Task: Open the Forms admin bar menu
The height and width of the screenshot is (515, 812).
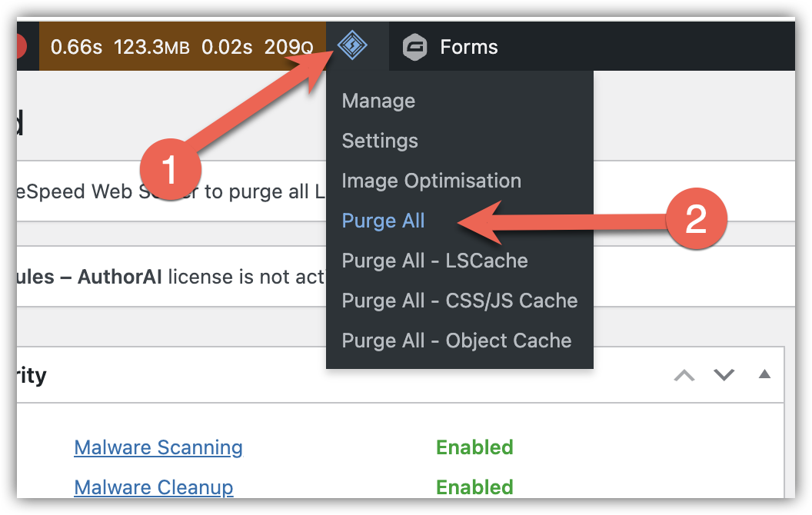Action: point(468,47)
